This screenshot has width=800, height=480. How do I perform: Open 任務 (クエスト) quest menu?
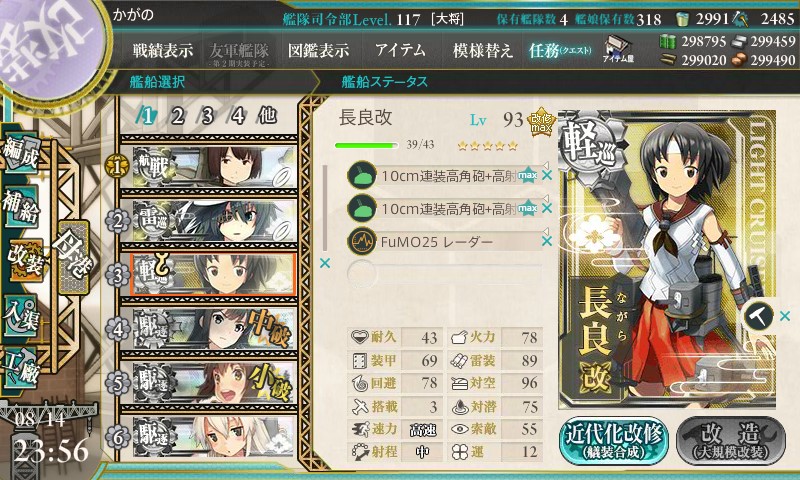pos(560,50)
